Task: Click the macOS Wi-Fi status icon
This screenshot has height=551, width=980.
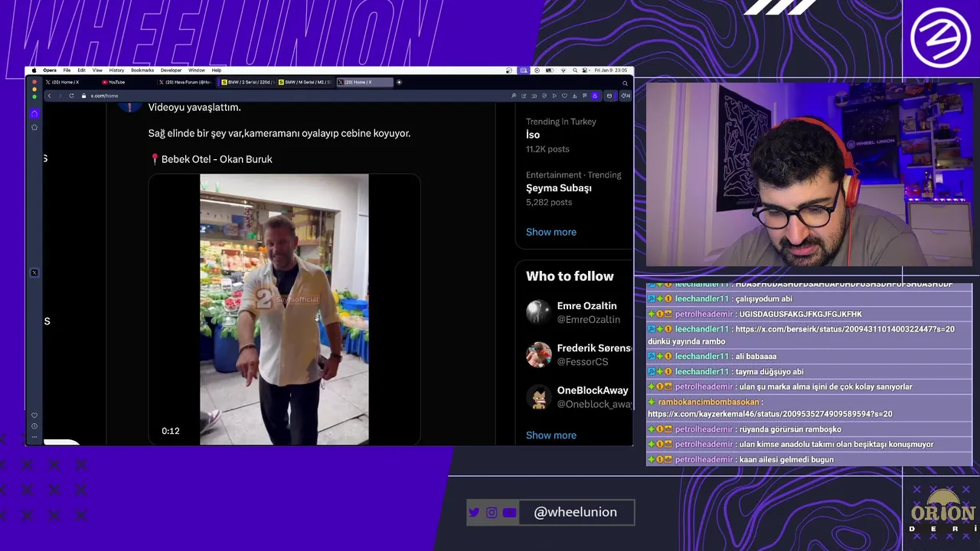Action: click(x=563, y=70)
